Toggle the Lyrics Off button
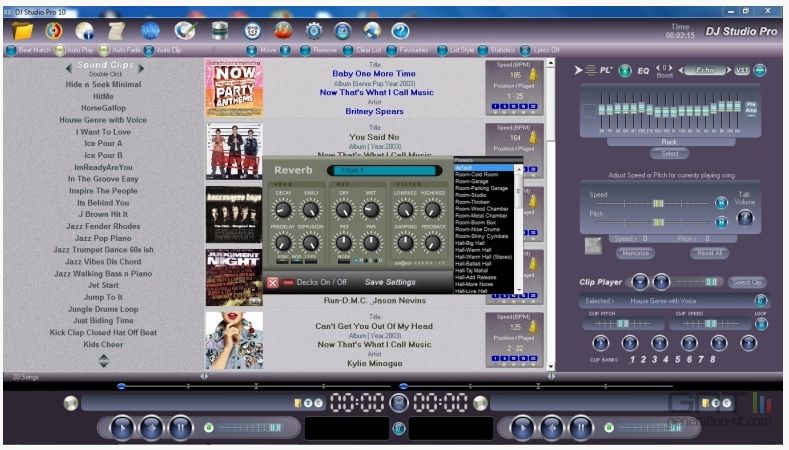Screen dimensions: 789x450 point(525,50)
